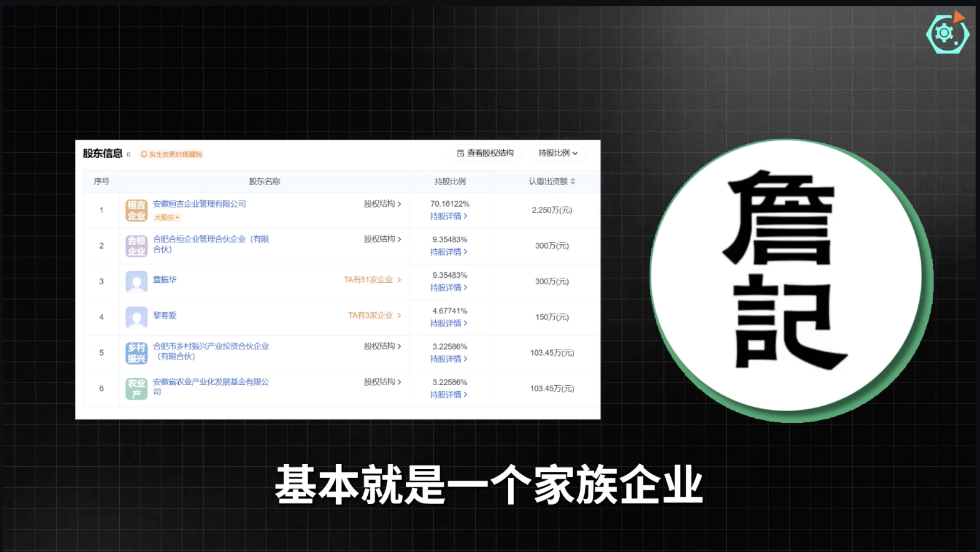Open 股权结构 for 安徽桓吉企业管理有限公司
This screenshot has height=552, width=980.
[x=382, y=204]
